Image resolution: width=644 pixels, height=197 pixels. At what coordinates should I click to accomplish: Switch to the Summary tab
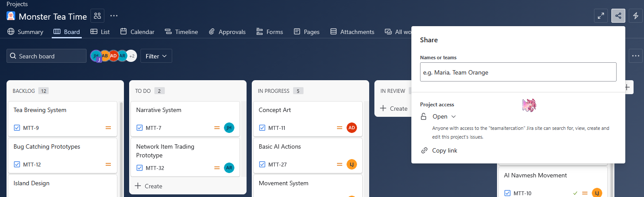[25, 32]
